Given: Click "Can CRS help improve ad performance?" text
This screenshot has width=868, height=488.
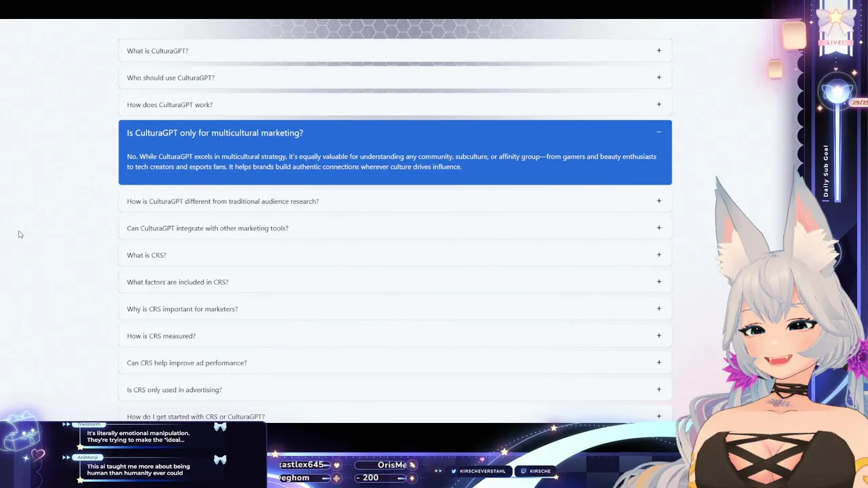Looking at the screenshot, I should [x=186, y=363].
